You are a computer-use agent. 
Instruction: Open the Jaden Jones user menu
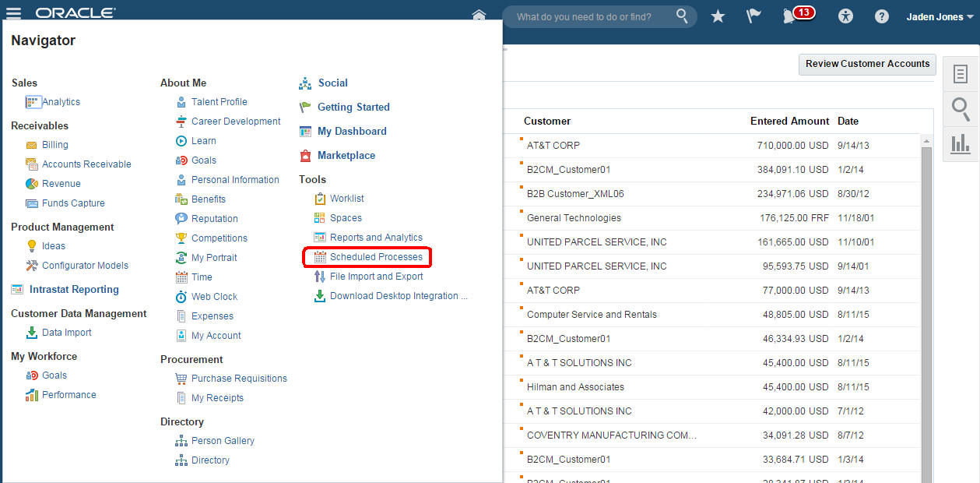coord(940,16)
